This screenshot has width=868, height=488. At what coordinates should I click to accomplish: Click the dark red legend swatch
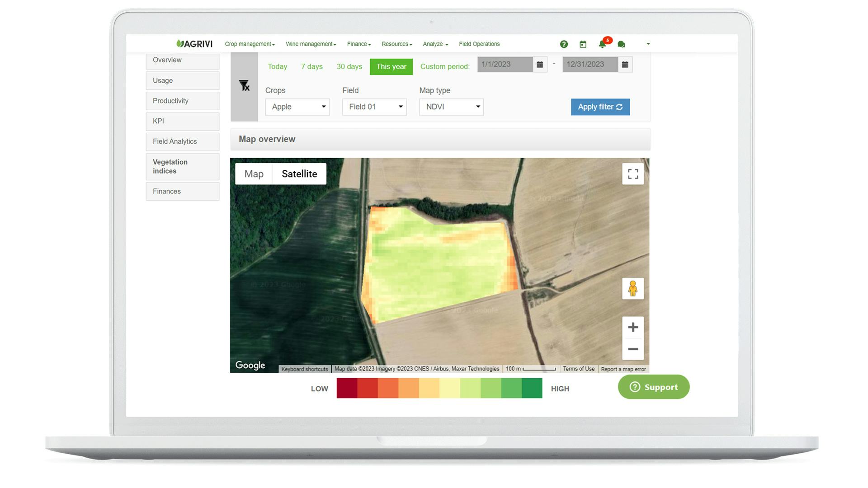coord(347,389)
